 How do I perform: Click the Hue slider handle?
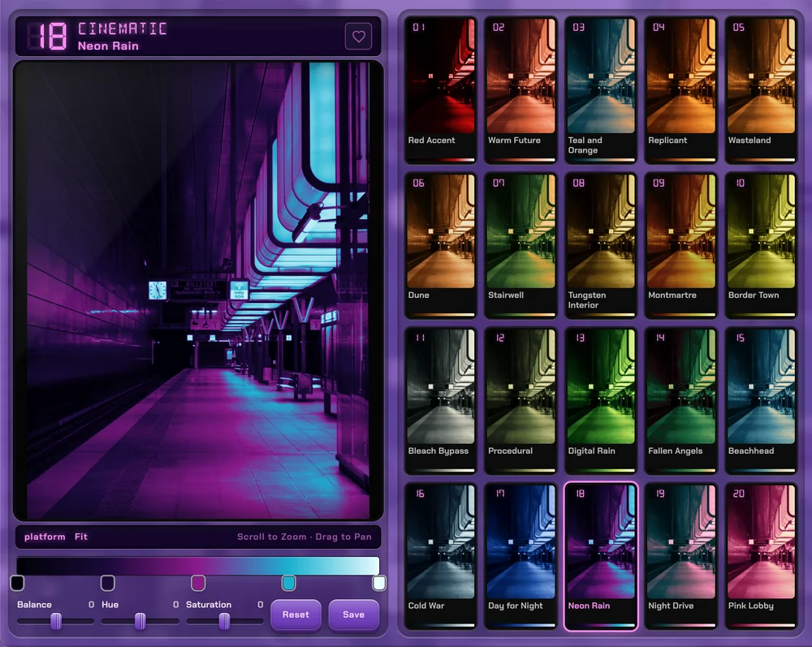[x=140, y=620]
